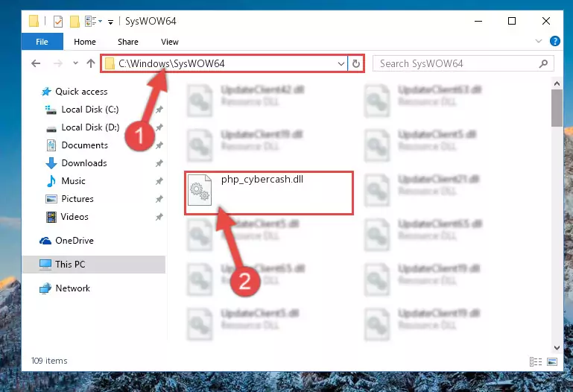Open the Share ribbon tab
This screenshot has width=573, height=392.
point(128,42)
